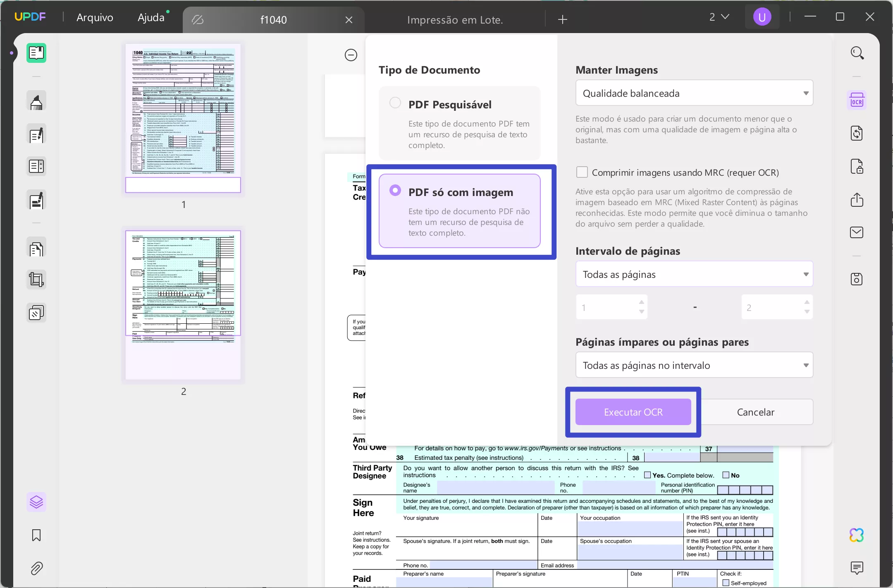Select PDF só com imagem radio button

(395, 190)
